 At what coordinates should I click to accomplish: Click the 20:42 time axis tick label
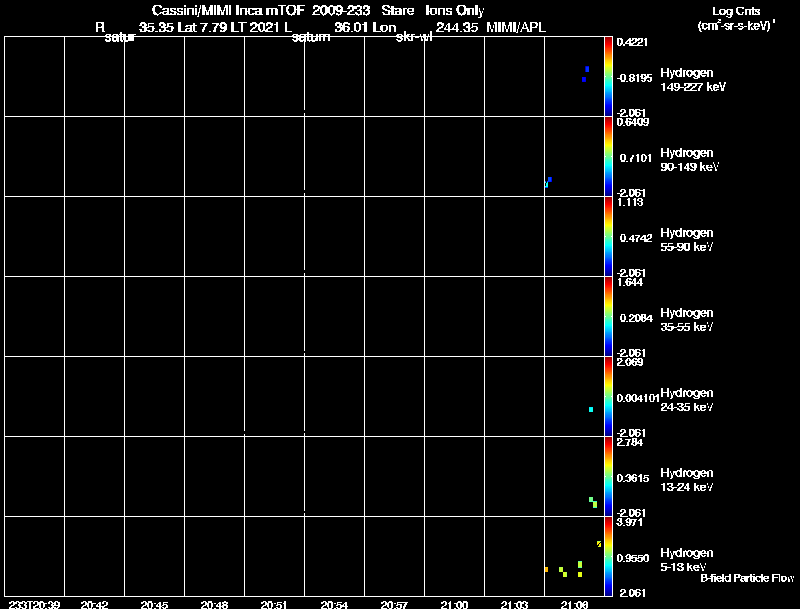coord(94,605)
